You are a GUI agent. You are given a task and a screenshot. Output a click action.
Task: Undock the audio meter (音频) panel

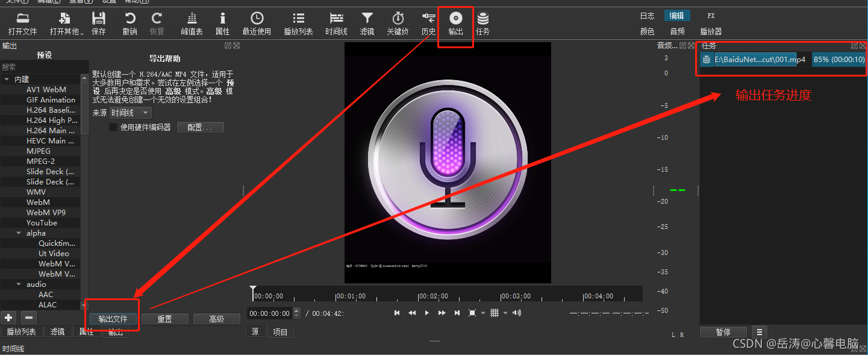(682, 46)
